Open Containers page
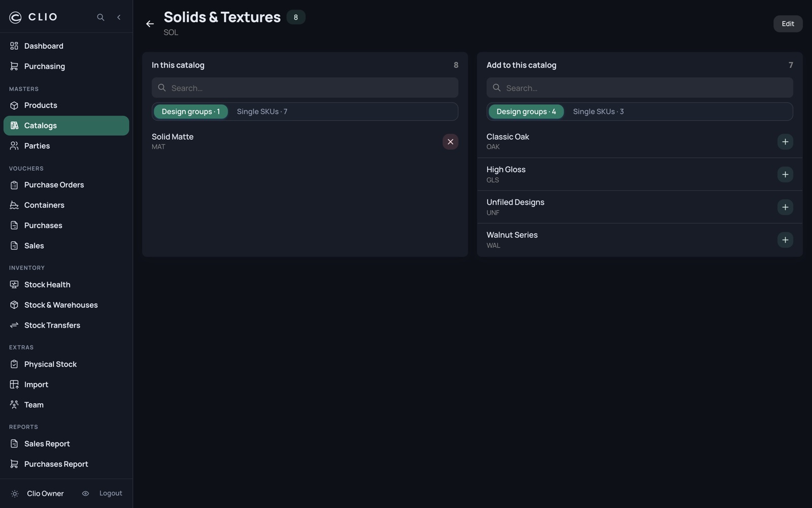 tap(66, 205)
